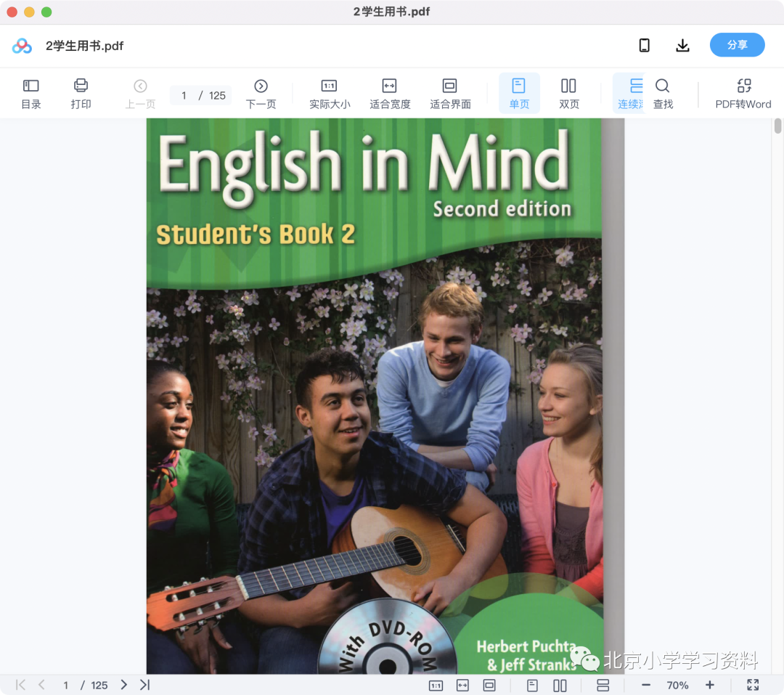Convert with PDF转Word
The image size is (784, 695).
coord(743,94)
